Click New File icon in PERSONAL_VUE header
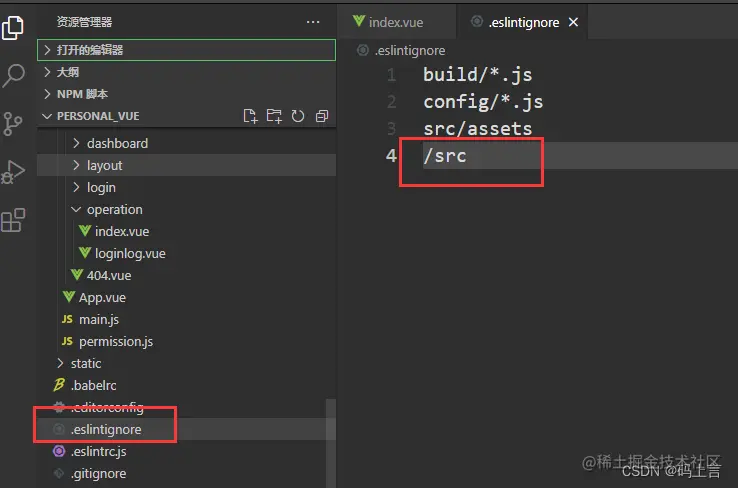 [x=250, y=116]
